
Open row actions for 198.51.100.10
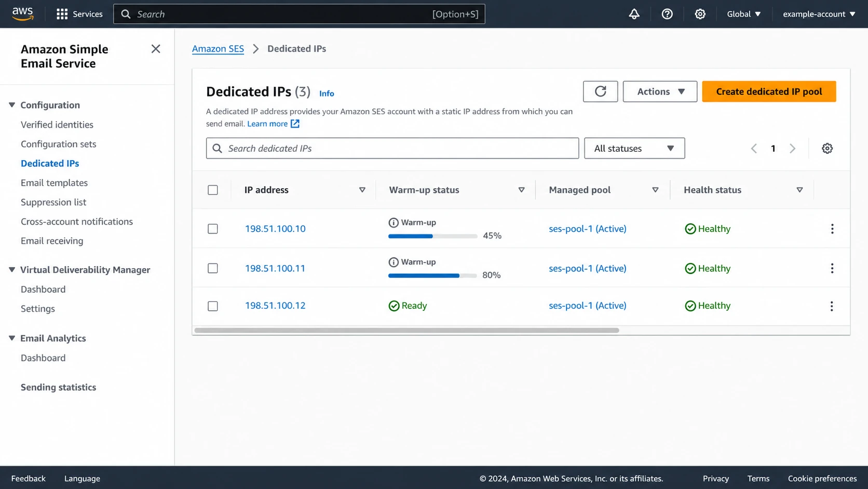click(x=832, y=229)
